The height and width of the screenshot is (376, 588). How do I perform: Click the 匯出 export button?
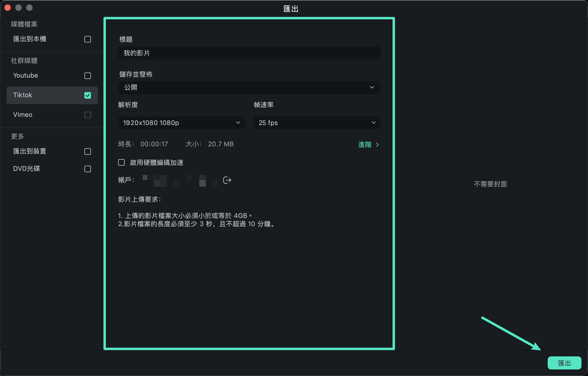click(x=564, y=363)
